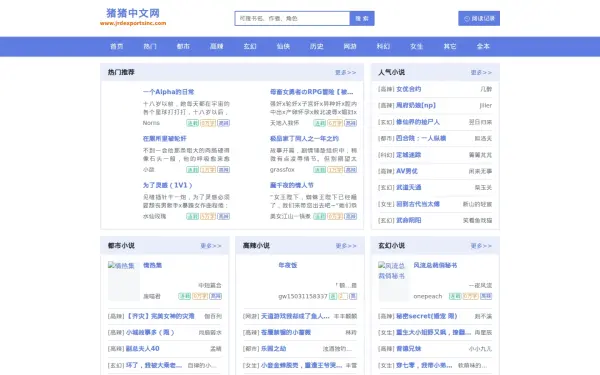Viewport: 600px width, 375px height.
Task: Click 更多>> in the 都市小说 header
Action: 211,246
